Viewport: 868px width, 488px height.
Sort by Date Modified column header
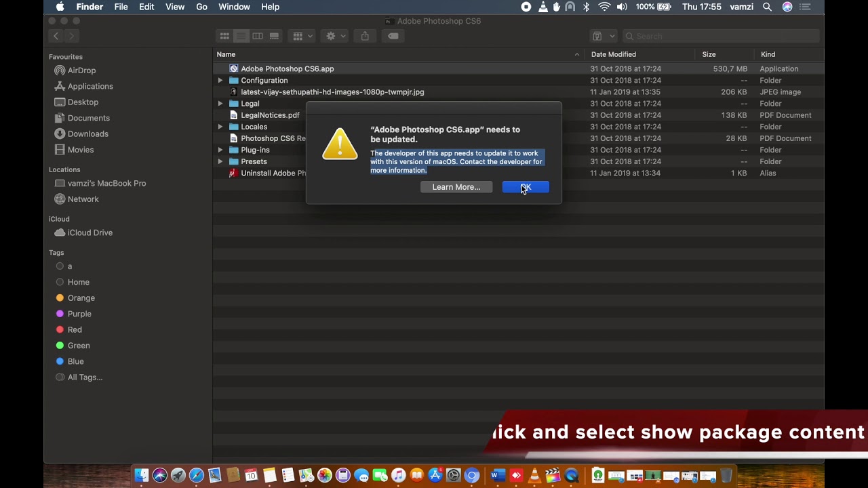(x=613, y=54)
